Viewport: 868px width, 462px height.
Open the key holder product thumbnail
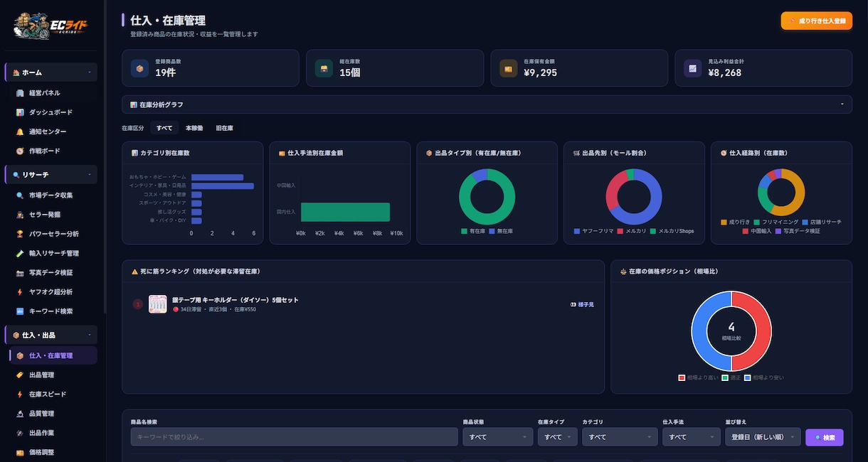[x=157, y=304]
